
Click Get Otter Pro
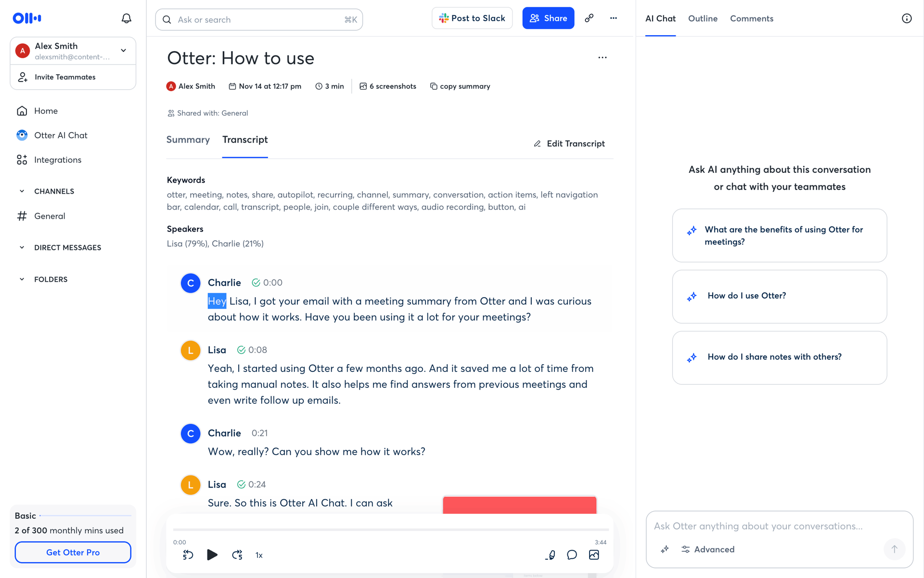pos(73,552)
